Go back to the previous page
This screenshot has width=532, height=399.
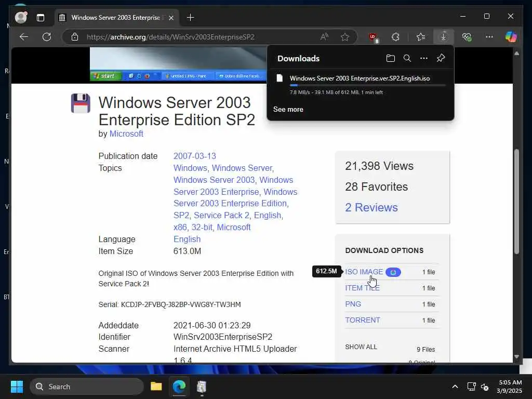[x=24, y=37]
